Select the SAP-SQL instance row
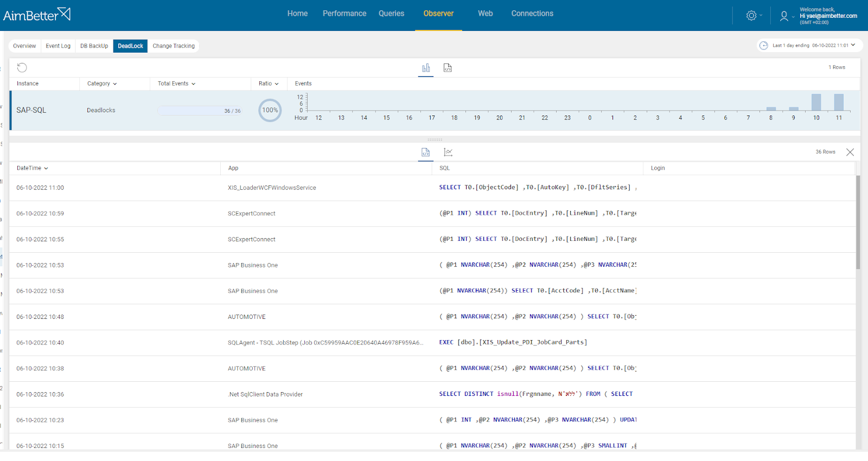 (x=435, y=111)
